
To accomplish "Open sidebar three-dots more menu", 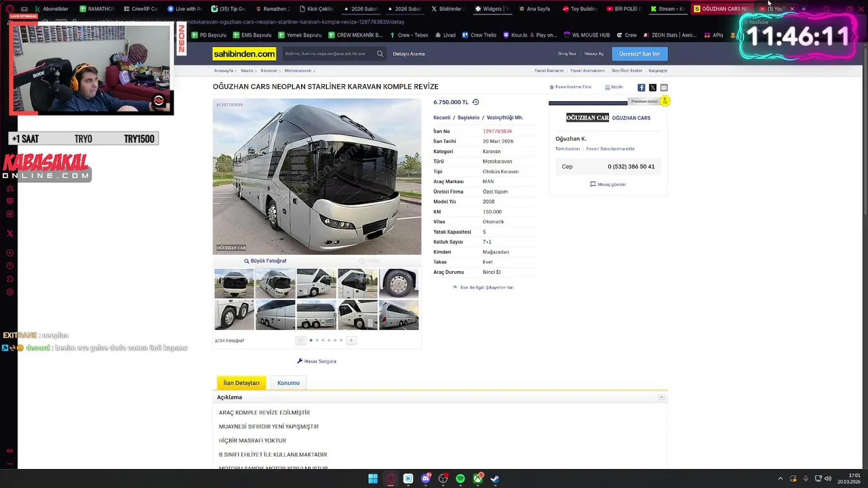I will tap(9, 464).
